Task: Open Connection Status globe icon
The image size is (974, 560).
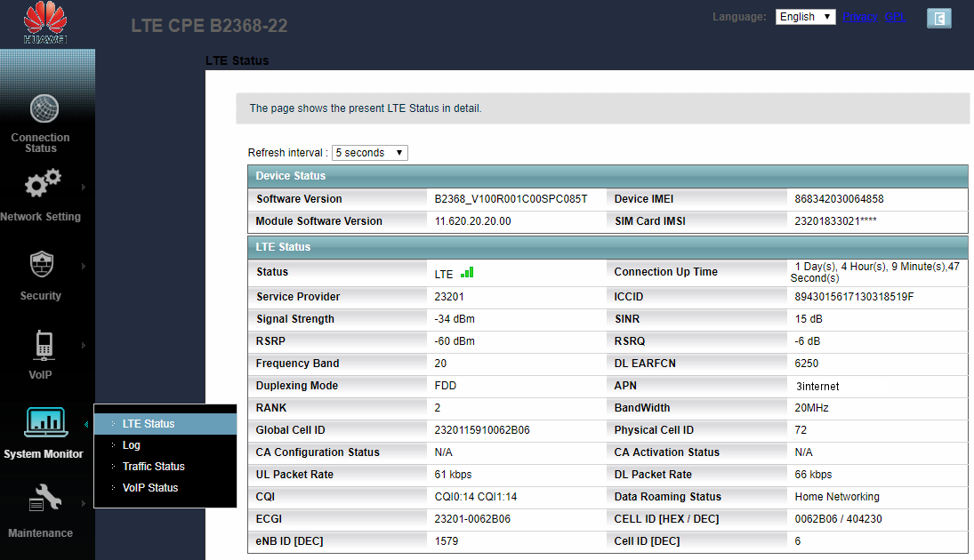Action: coord(44,109)
